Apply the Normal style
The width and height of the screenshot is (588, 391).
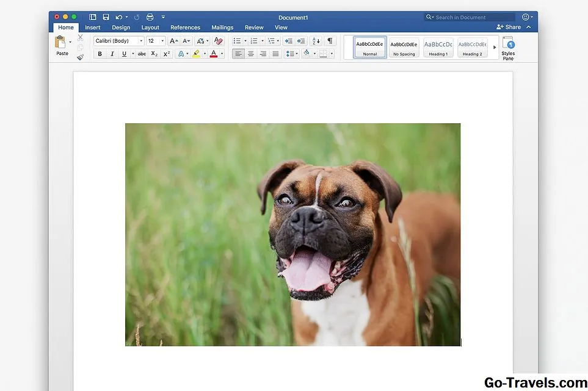(370, 48)
